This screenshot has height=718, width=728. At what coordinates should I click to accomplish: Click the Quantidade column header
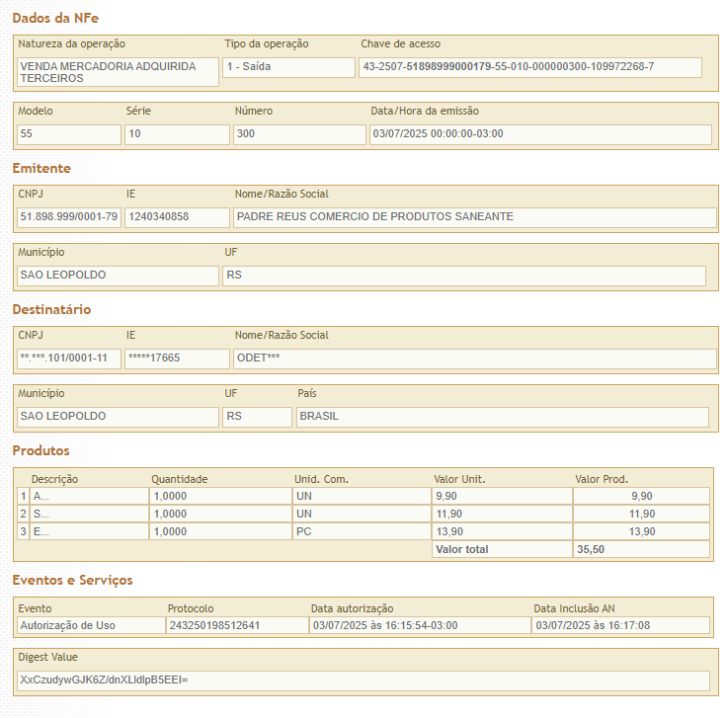click(x=179, y=479)
